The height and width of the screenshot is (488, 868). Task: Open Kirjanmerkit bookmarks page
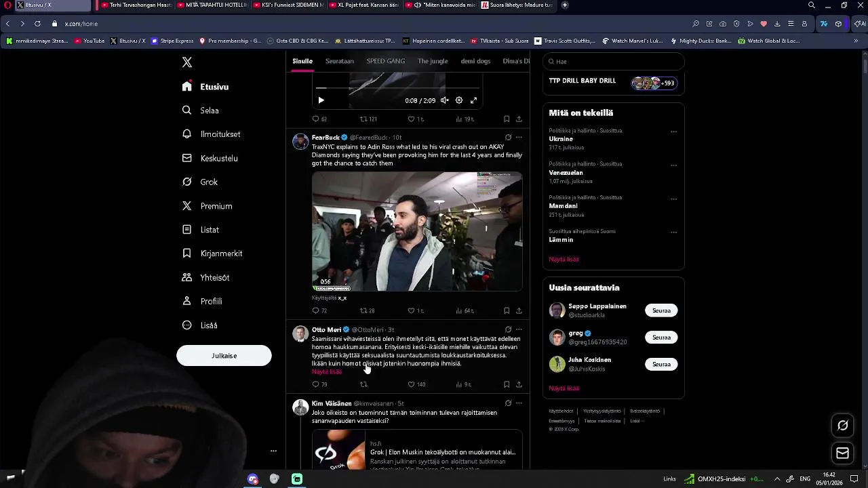point(212,253)
